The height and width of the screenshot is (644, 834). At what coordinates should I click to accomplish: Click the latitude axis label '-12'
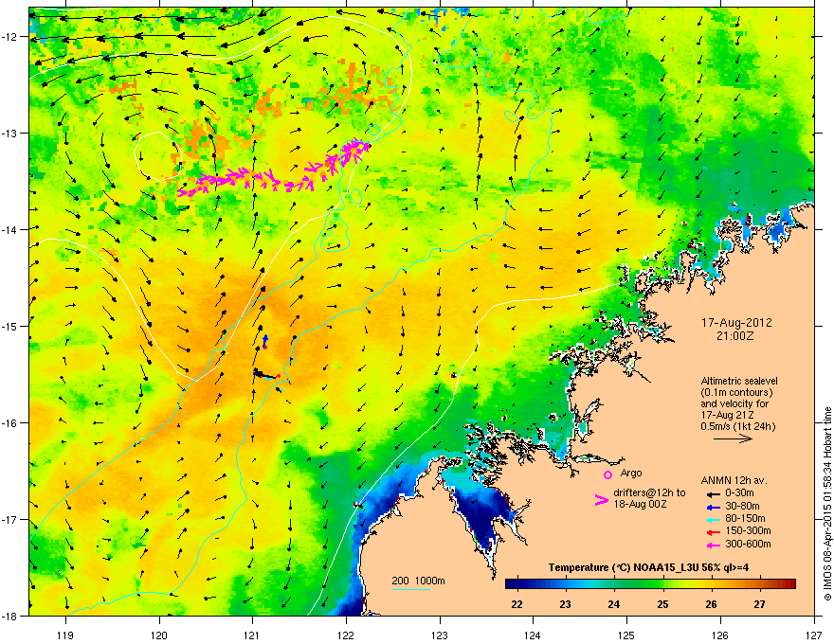(x=9, y=37)
